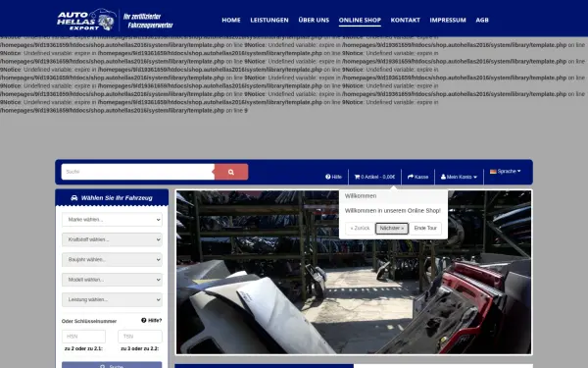Open the Sprache language dropdown

[x=505, y=171]
